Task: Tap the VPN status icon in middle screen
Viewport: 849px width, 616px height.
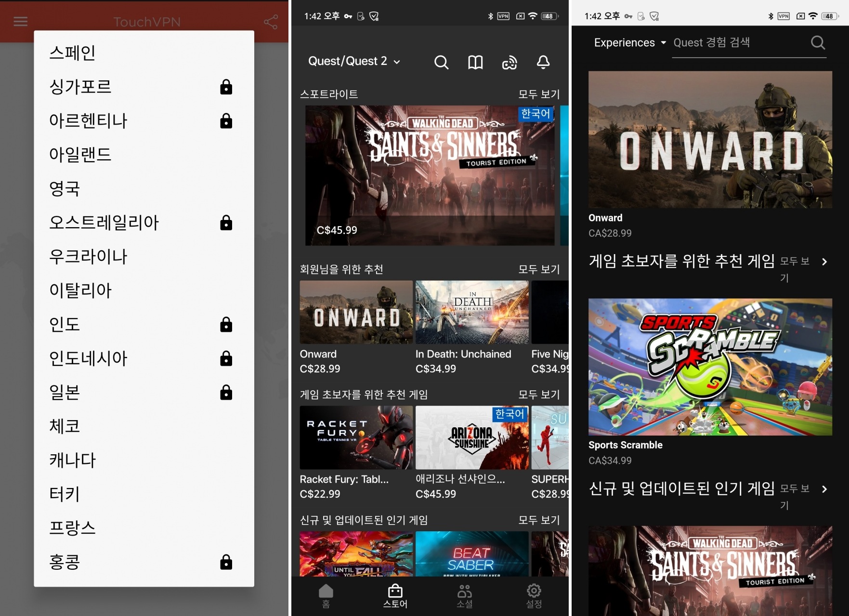Action: coord(503,16)
